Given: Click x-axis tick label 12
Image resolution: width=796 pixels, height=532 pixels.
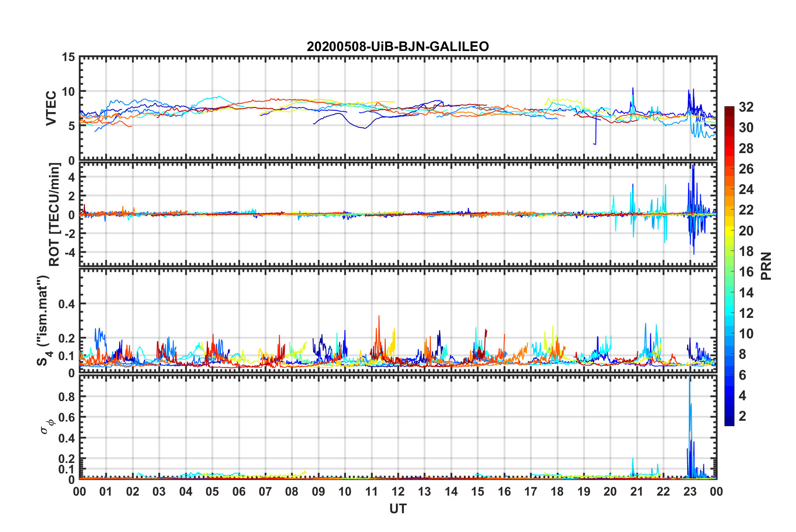Looking at the screenshot, I should click(398, 491).
